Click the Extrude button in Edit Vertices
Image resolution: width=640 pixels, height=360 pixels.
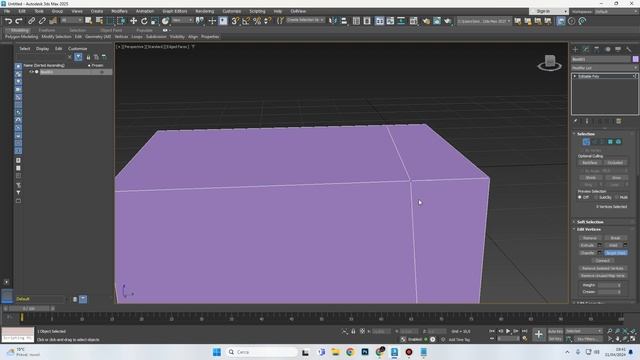coord(587,246)
